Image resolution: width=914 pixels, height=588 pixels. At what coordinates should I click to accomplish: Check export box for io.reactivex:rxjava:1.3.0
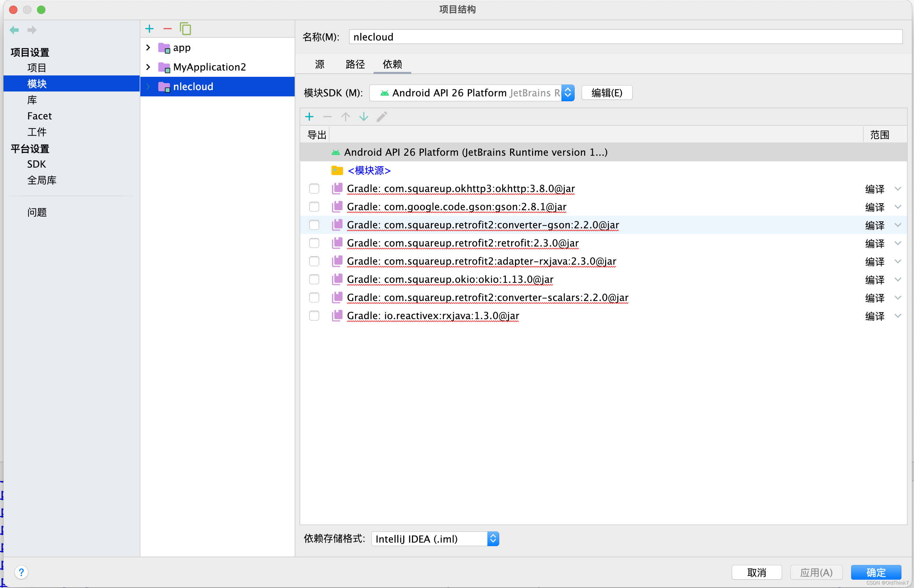pyautogui.click(x=314, y=316)
